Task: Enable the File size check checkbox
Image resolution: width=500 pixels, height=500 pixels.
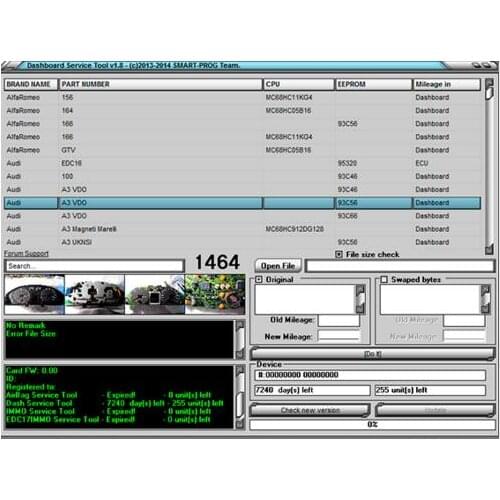Action: coord(339,255)
